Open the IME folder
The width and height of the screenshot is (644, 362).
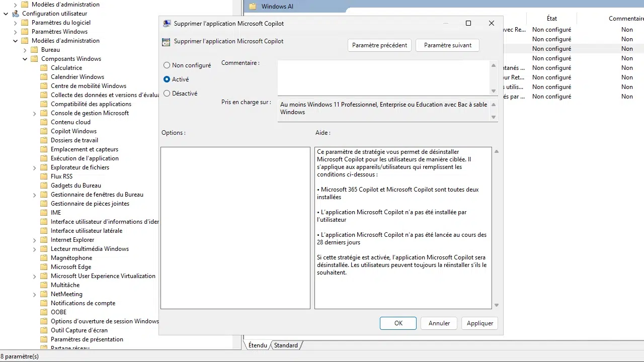tap(55, 212)
